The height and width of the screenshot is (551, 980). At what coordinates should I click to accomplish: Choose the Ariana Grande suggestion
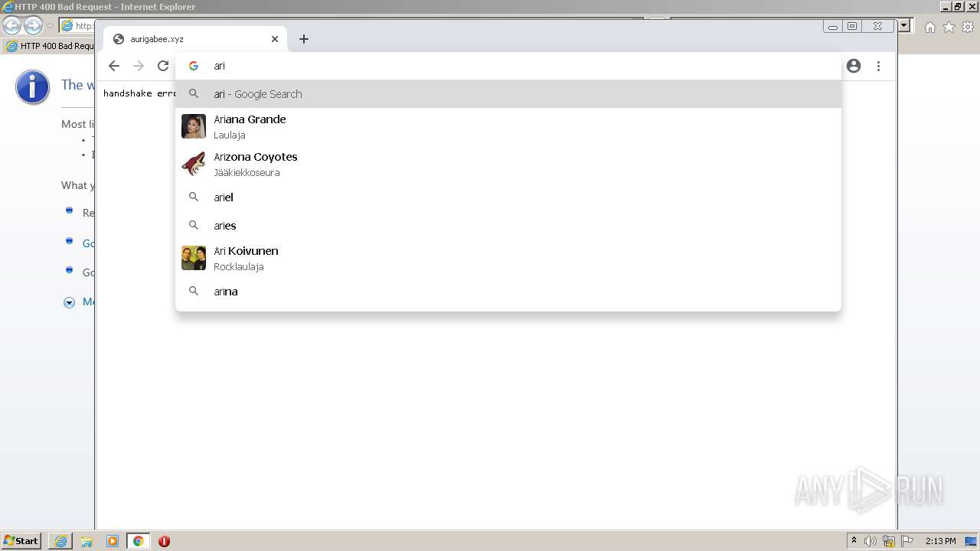(508, 126)
